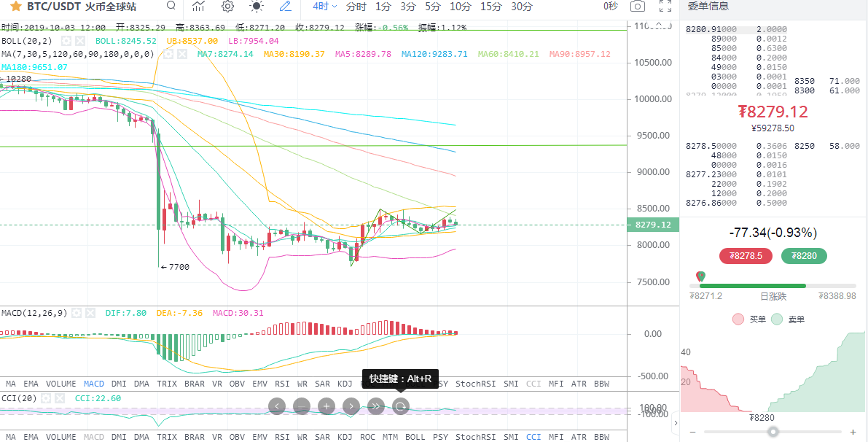This screenshot has width=868, height=442.
Task: Open MA indicator settings gear
Action: click(167, 54)
